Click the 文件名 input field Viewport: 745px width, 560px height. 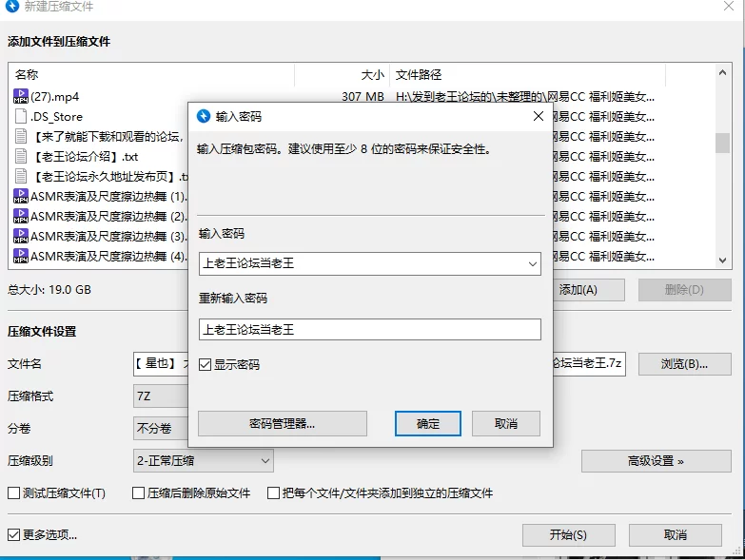tap(379, 364)
